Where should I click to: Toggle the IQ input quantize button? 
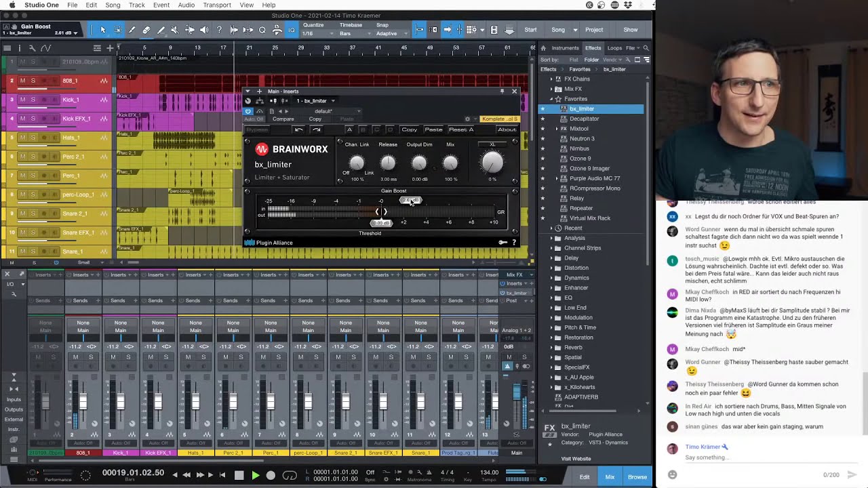(x=292, y=30)
